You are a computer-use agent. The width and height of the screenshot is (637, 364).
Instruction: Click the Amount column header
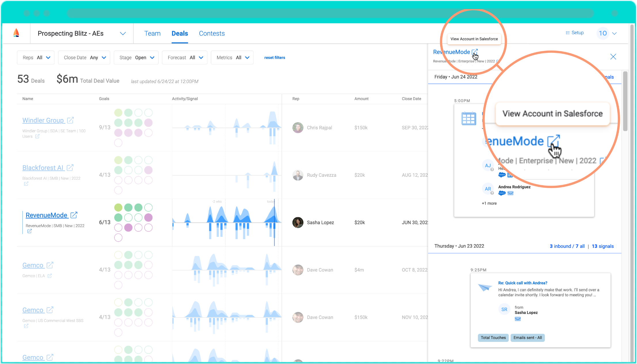(x=361, y=99)
